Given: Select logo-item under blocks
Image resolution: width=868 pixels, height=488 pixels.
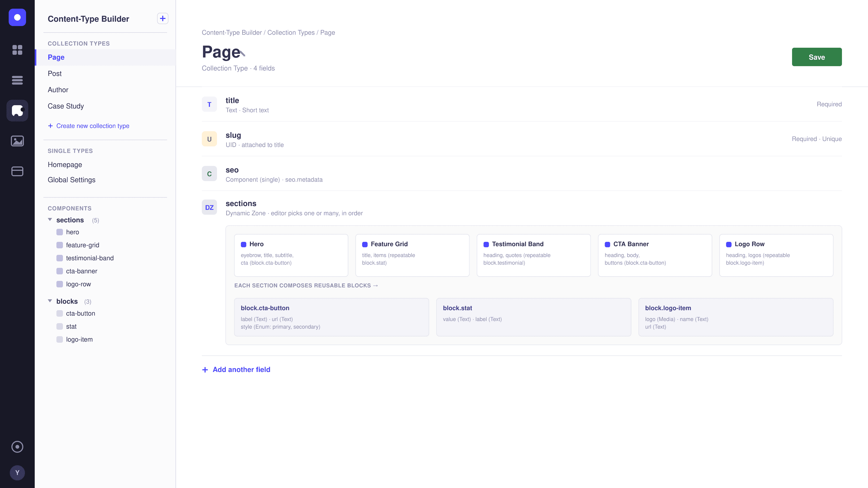Looking at the screenshot, I should point(79,339).
